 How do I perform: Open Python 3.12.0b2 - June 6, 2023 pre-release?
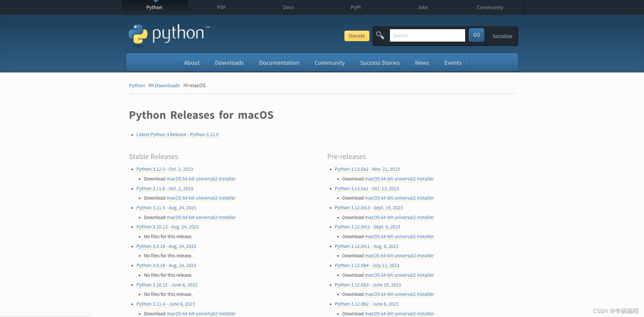point(366,304)
